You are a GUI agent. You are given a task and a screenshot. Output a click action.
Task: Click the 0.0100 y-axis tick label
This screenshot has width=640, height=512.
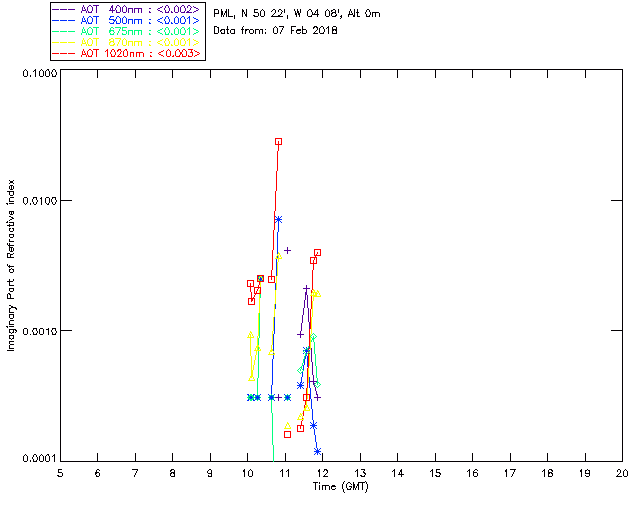[40, 201]
